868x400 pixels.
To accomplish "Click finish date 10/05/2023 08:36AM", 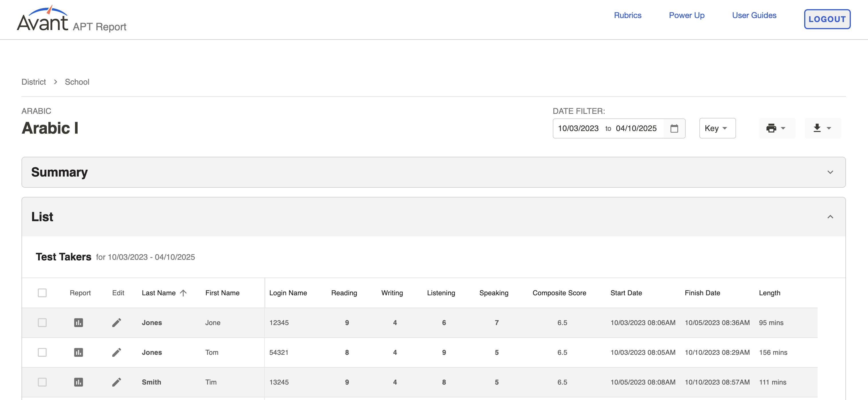I will [717, 322].
